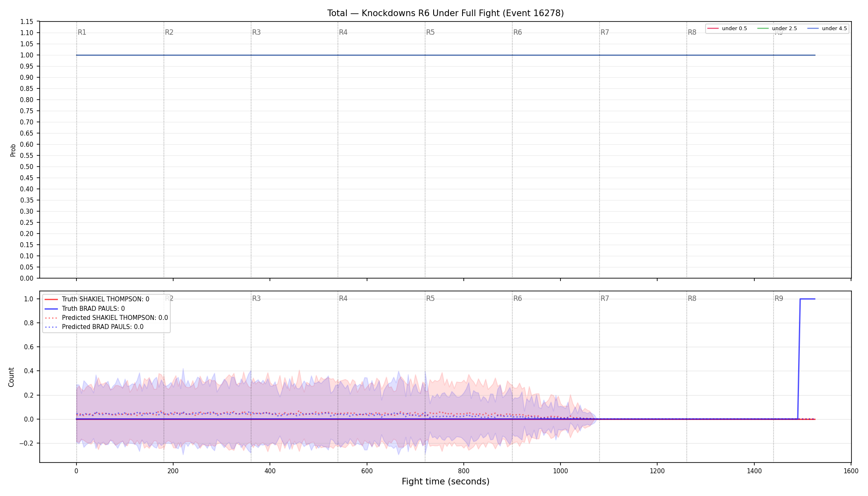Click the R5 marker in bottom chart

tap(430, 298)
